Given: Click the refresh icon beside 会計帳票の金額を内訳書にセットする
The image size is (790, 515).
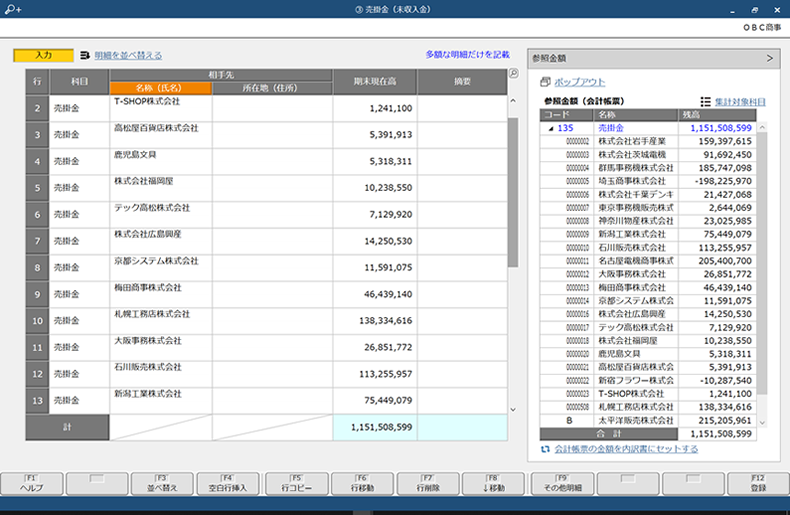Looking at the screenshot, I should pyautogui.click(x=545, y=449).
